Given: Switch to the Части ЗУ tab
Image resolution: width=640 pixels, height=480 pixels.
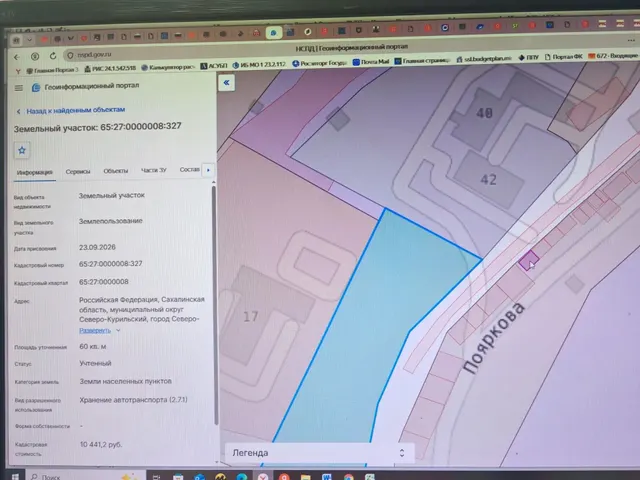Looking at the screenshot, I should point(153,170).
